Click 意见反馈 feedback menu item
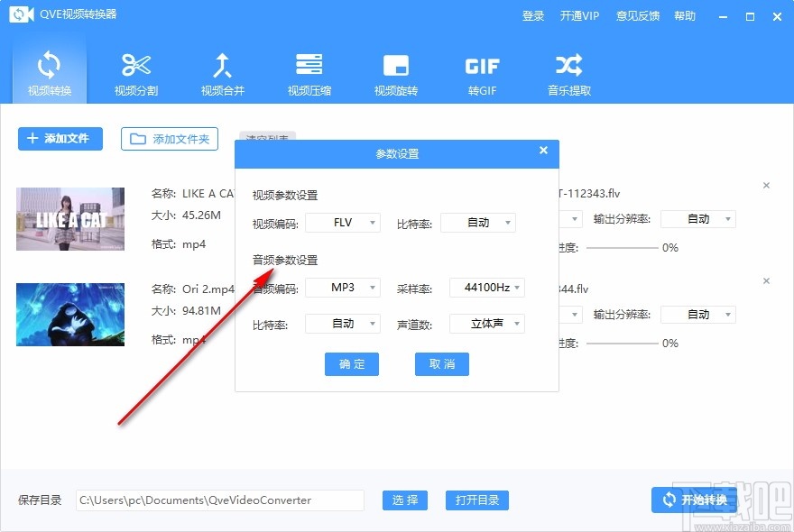 point(638,15)
